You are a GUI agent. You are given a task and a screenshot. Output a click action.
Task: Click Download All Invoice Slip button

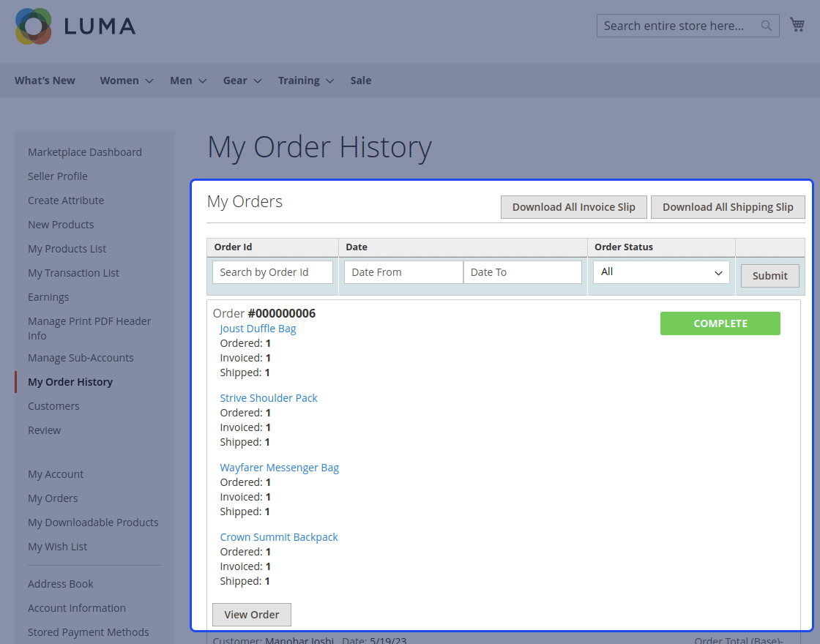(574, 207)
